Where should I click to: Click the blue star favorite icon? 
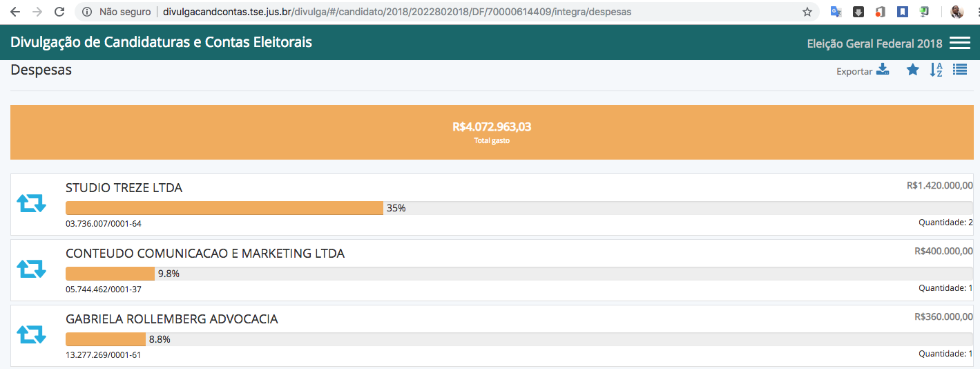point(913,70)
